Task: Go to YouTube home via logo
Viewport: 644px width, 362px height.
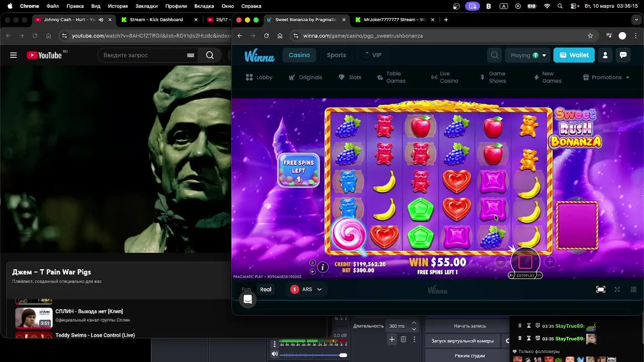Action: tap(45, 55)
